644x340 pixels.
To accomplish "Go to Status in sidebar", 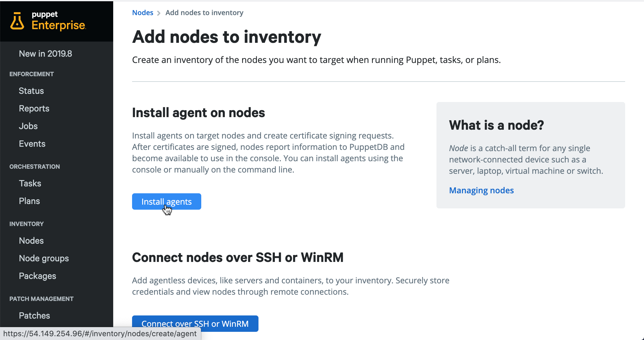I will (x=31, y=91).
